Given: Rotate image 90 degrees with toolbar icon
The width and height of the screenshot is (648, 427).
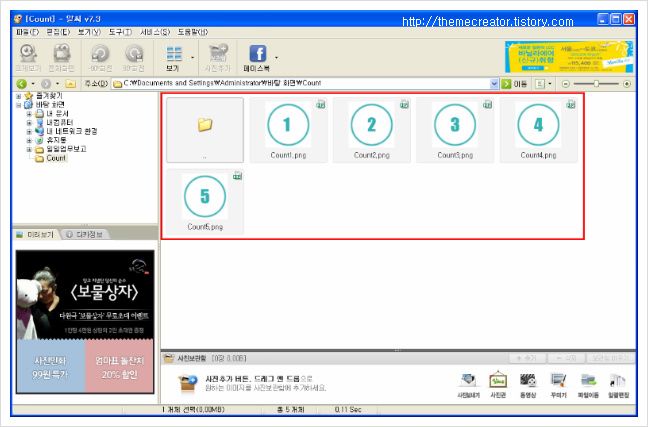Looking at the screenshot, I should 133,57.
